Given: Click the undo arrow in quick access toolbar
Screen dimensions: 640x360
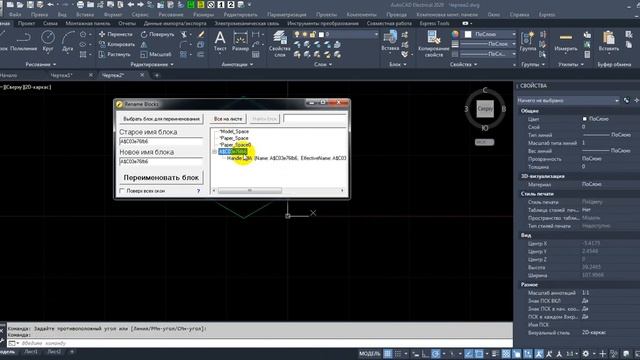Looking at the screenshot, I should 51,5.
